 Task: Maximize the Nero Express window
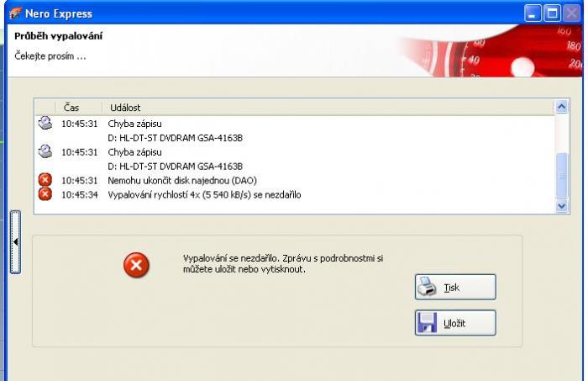pyautogui.click(x=552, y=13)
